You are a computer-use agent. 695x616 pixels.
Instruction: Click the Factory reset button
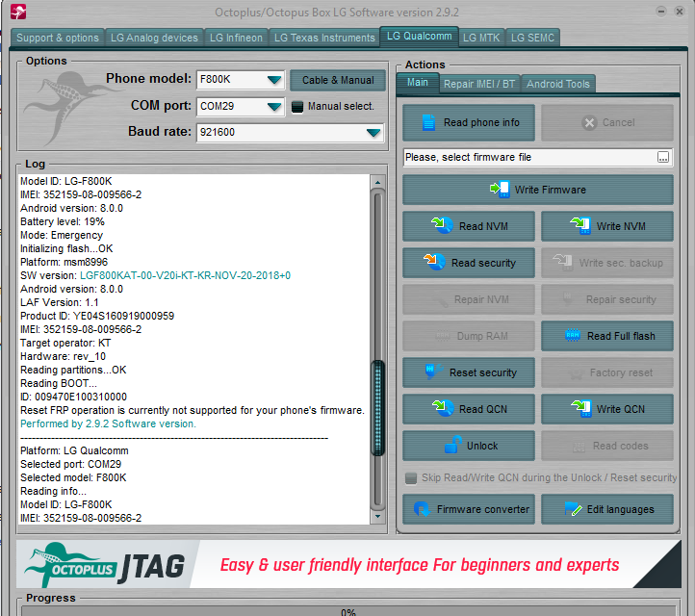(x=607, y=372)
